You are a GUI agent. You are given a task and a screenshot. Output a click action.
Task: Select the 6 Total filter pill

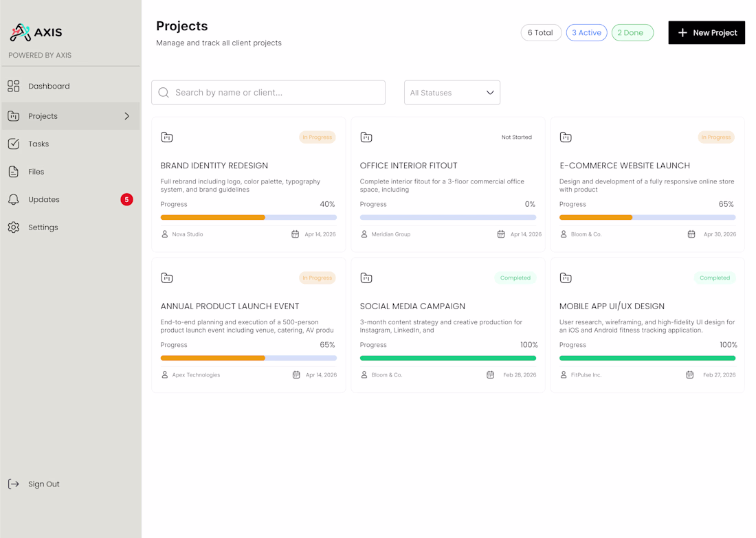click(x=541, y=33)
